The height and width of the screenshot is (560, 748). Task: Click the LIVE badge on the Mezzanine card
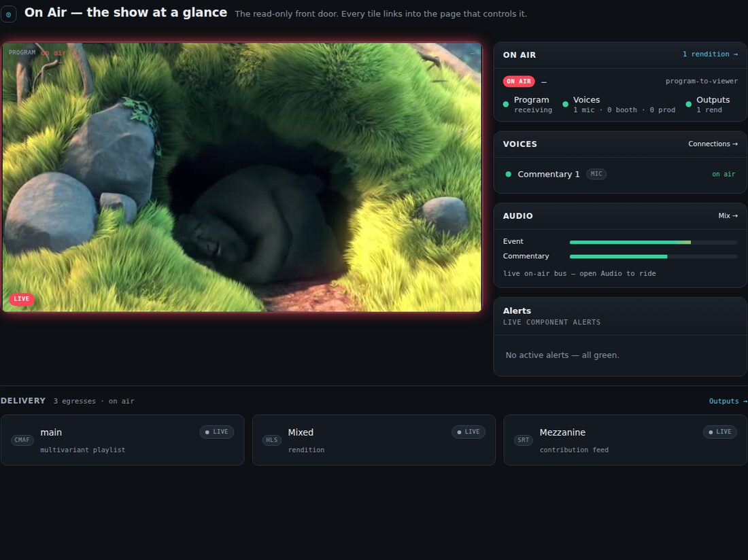[720, 432]
